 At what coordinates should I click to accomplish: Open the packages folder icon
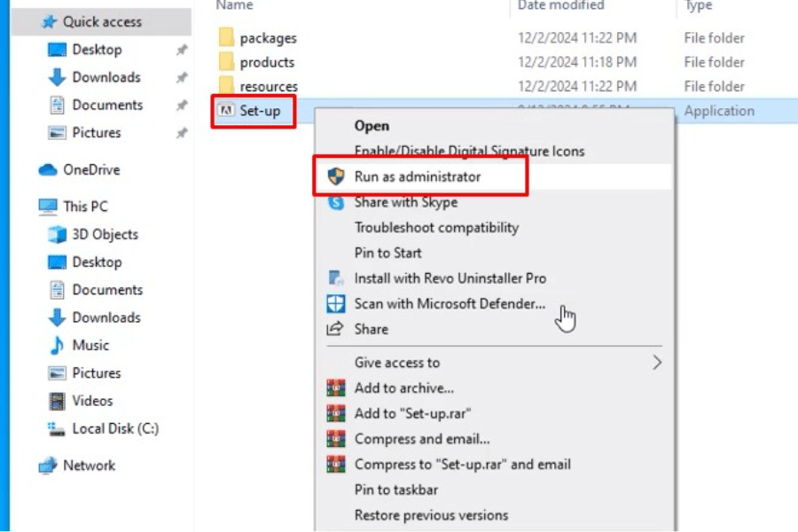(225, 38)
